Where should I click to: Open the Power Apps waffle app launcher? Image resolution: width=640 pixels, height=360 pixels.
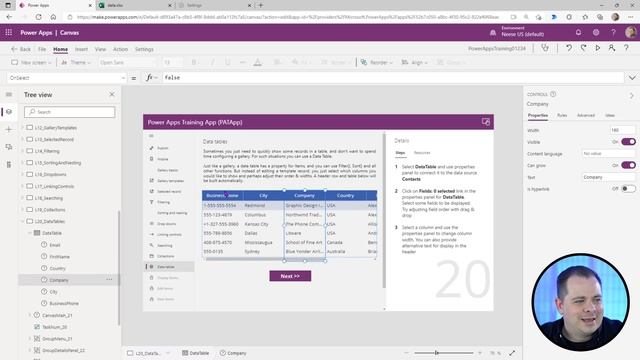tap(9, 32)
